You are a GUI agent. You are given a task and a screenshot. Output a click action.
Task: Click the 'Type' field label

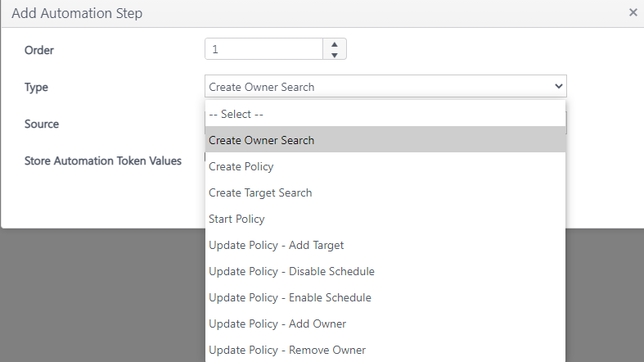coord(37,87)
